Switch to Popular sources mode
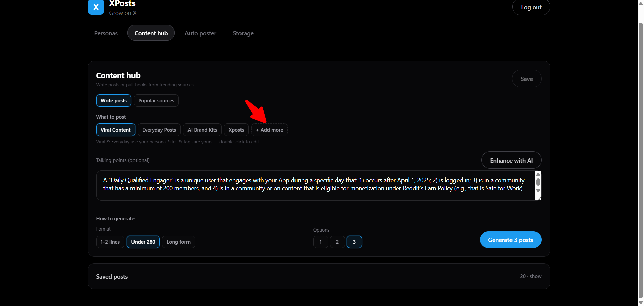Screen dimensions: 644x306 [156, 101]
